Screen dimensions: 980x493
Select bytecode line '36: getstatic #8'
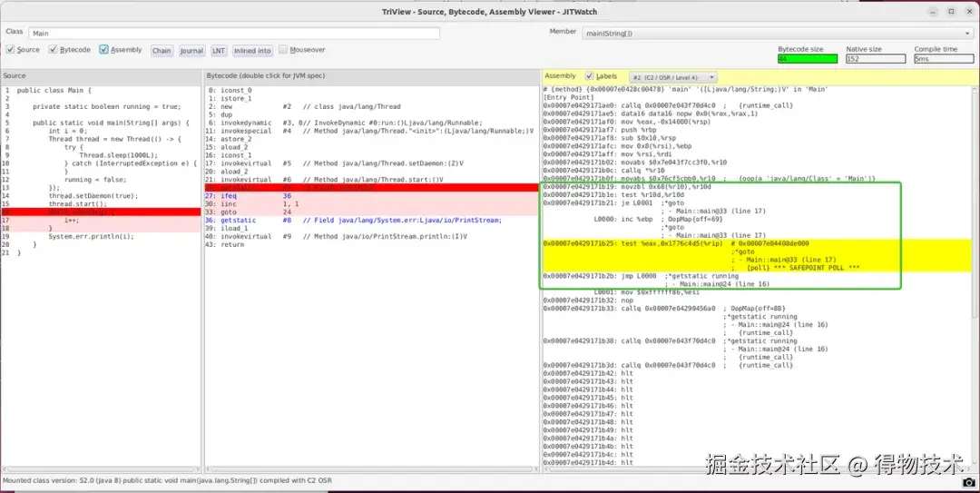pos(355,221)
